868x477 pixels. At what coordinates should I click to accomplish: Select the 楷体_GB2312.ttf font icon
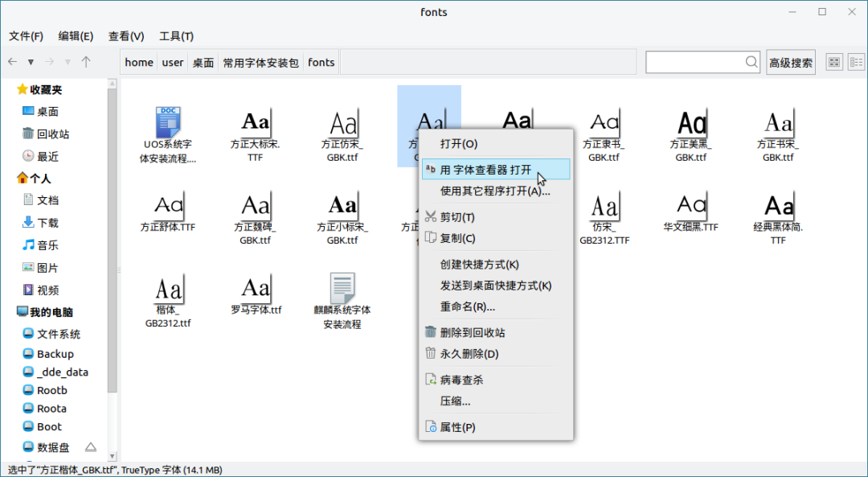[168, 288]
